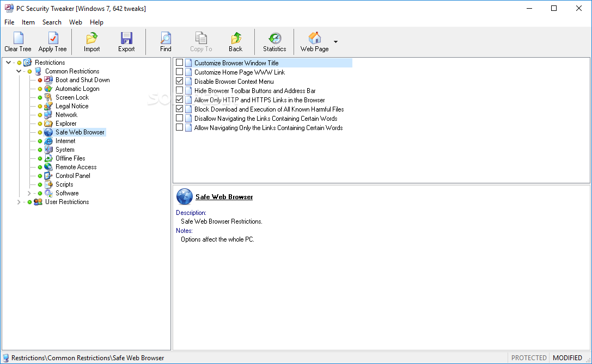Select the Legal Notice tree icon
Screen dimensions: 592x364
pyautogui.click(x=48, y=106)
